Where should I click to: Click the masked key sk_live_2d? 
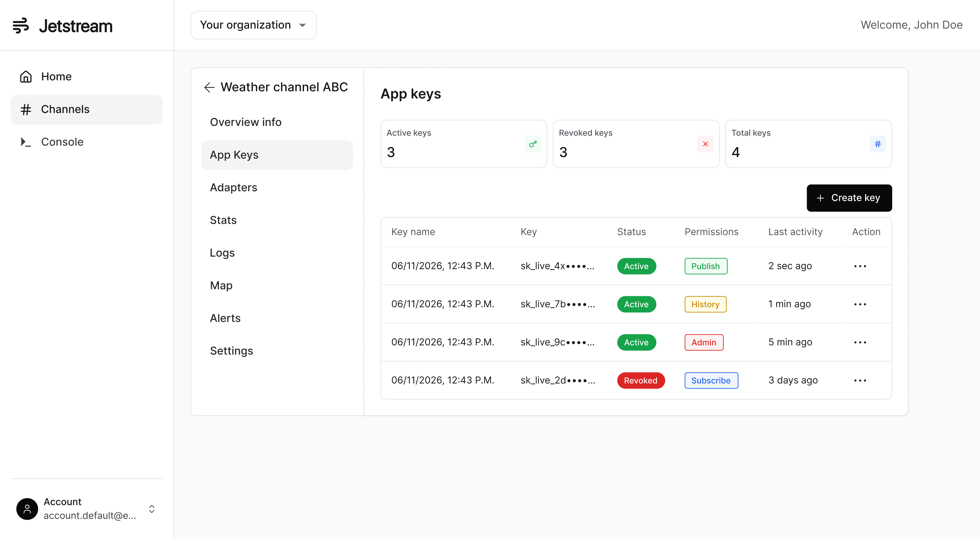pos(558,380)
